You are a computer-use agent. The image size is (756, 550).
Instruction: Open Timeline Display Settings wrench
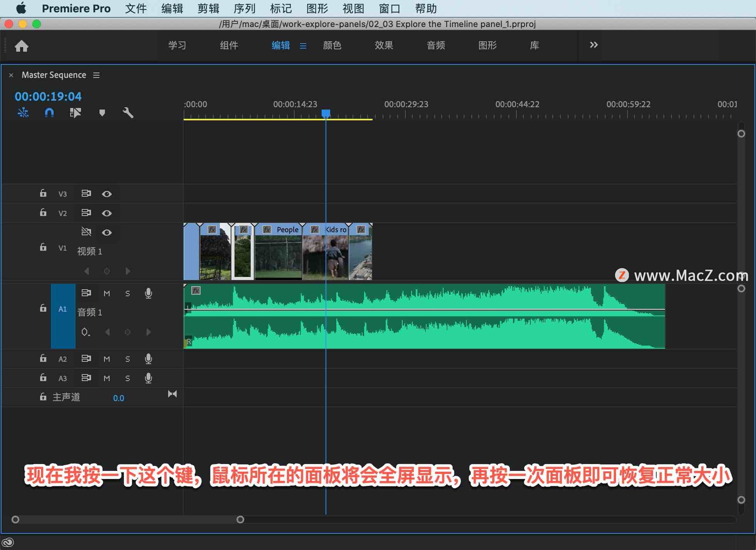coord(128,113)
